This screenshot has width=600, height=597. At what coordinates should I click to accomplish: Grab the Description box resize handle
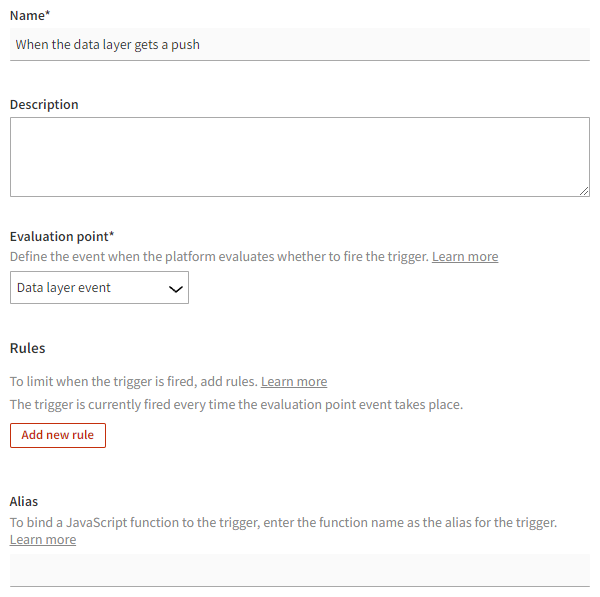tap(584, 191)
